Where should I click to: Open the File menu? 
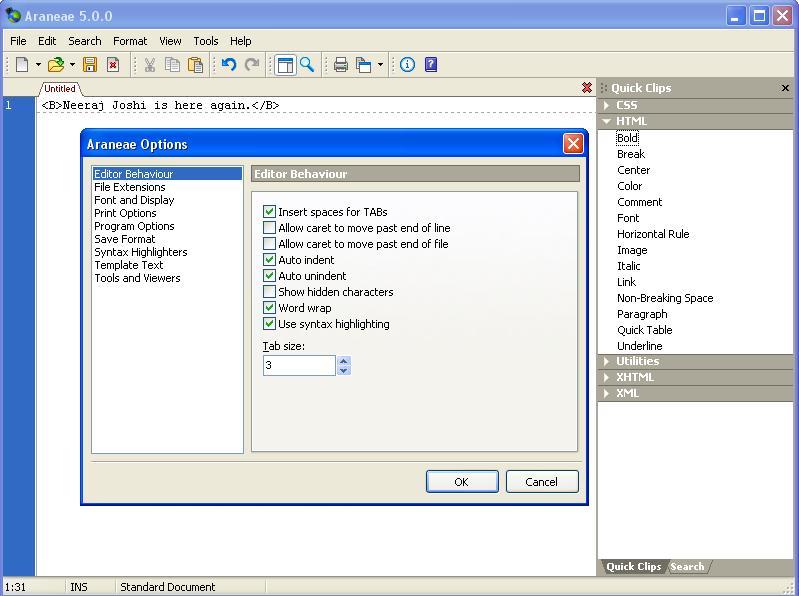tap(18, 41)
